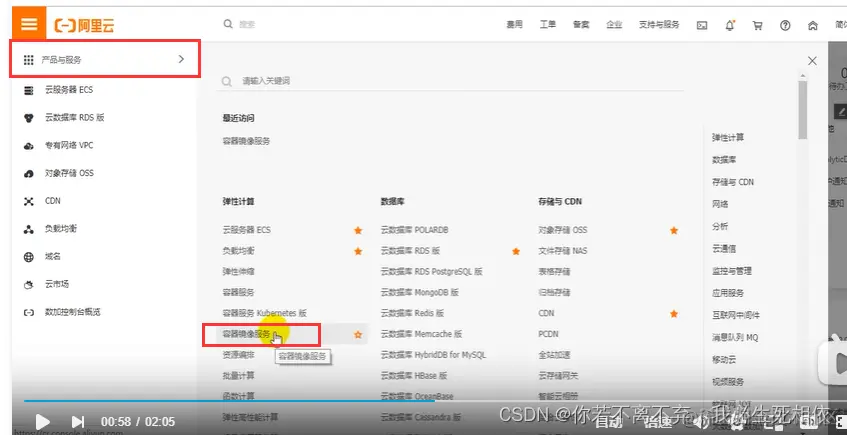Screen dimensions: 847x435
Task: Jump to 消息队列 MQ in category index
Action: tap(735, 337)
